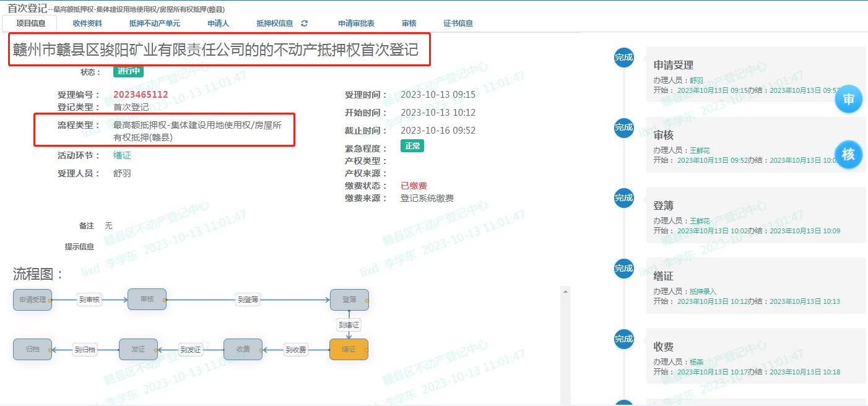Click the round blue 核 floating button
Screen dimensions: 868x406
coord(848,154)
